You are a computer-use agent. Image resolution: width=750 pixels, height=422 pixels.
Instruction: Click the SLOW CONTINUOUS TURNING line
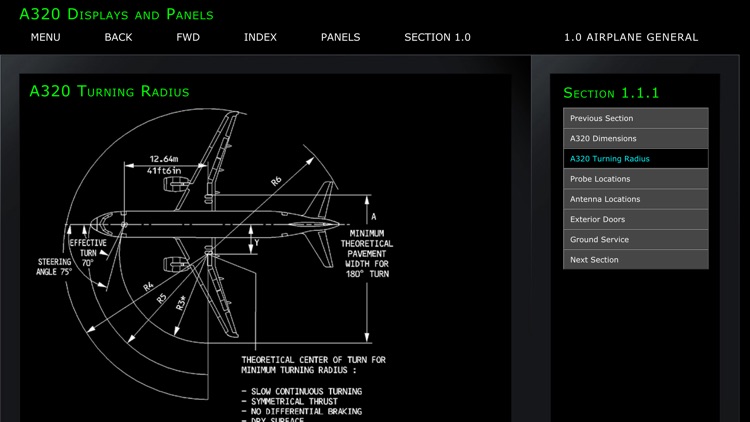click(302, 391)
